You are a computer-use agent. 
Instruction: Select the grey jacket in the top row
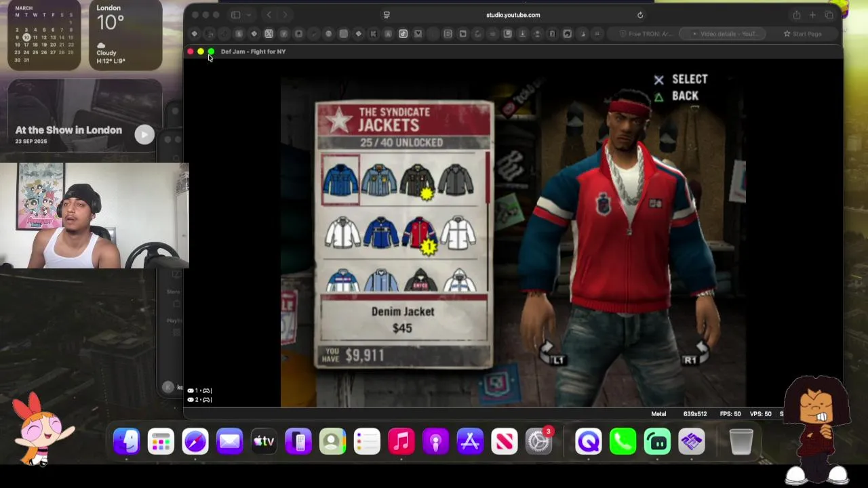coord(456,180)
